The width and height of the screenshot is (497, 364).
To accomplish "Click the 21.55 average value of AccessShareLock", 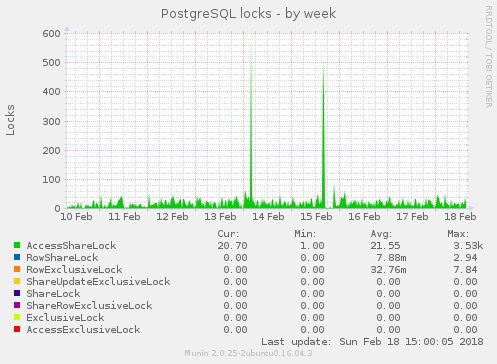I will [385, 246].
